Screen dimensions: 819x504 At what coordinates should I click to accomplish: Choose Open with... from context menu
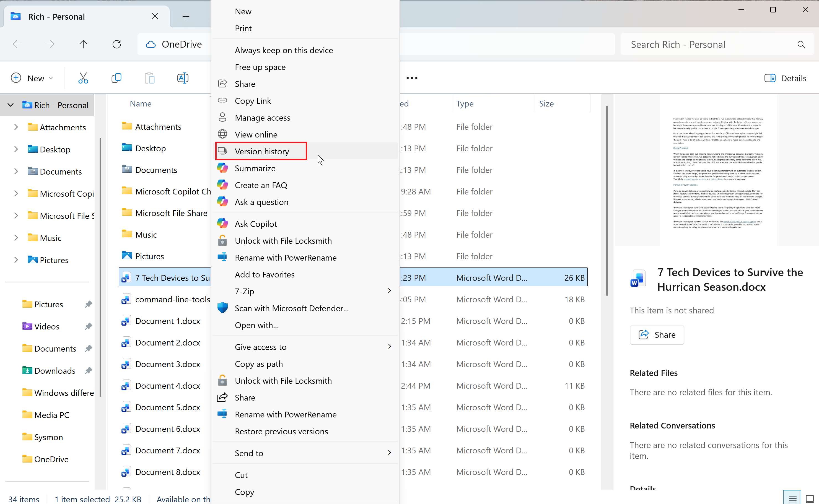click(305, 325)
